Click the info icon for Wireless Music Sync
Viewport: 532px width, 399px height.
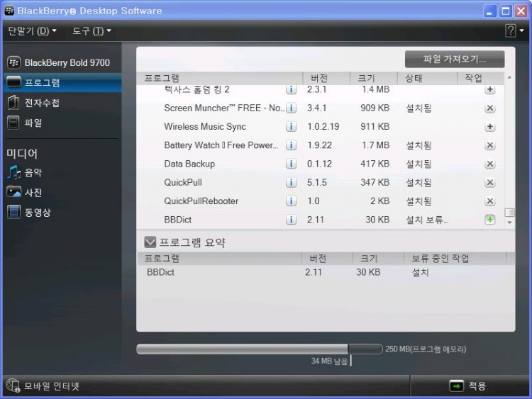(x=291, y=127)
